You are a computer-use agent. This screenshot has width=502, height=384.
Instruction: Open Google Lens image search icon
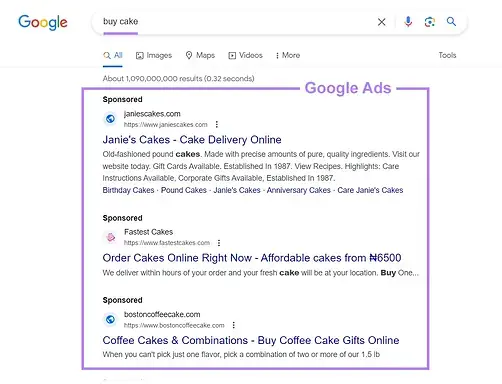(430, 22)
